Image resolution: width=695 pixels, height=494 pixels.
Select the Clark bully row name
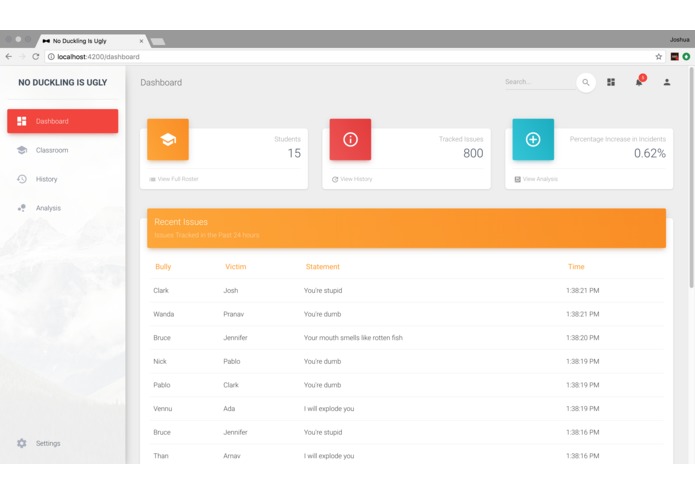161,291
